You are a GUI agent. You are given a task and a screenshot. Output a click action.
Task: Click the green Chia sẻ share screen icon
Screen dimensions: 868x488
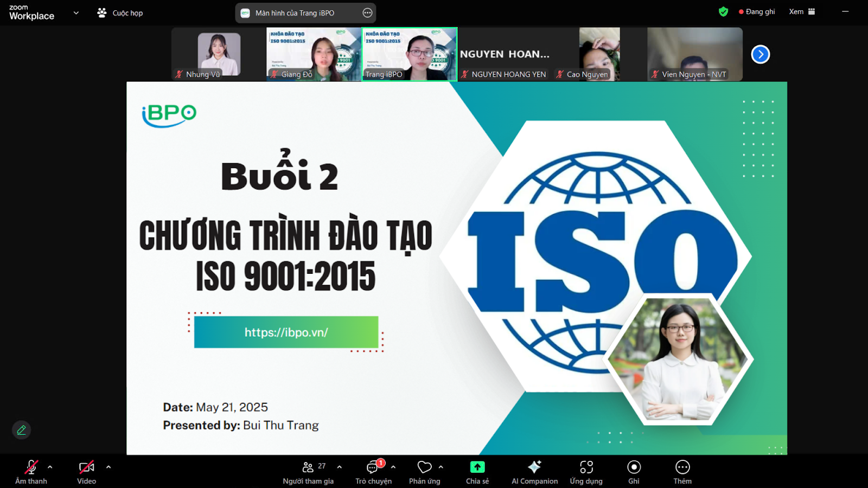[477, 467]
